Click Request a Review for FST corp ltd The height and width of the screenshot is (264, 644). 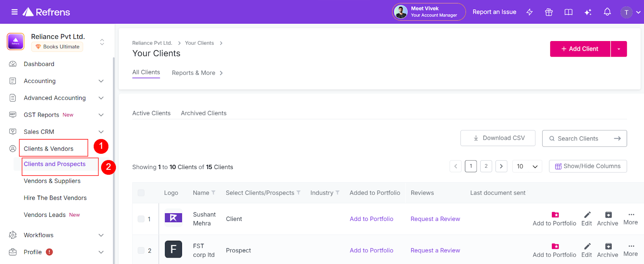pyautogui.click(x=435, y=250)
